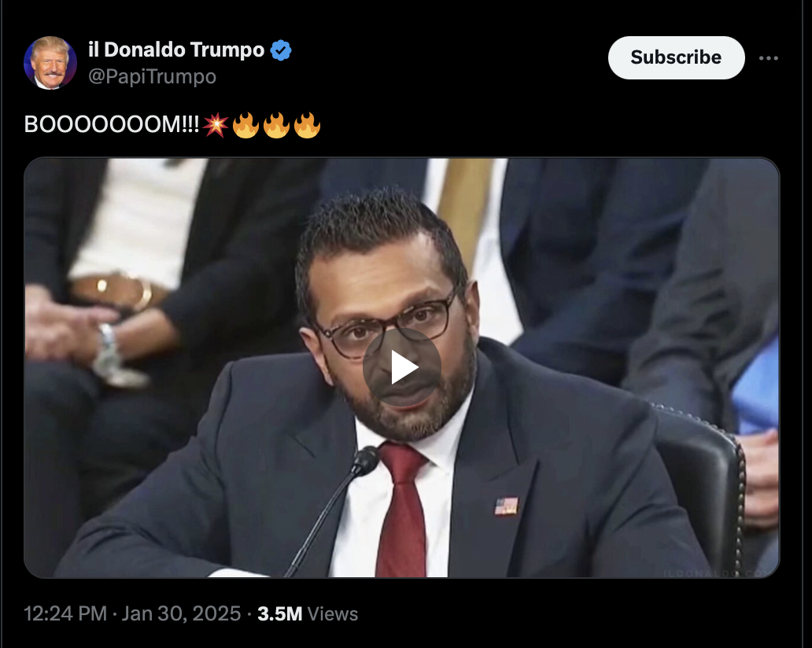Open the three-dot more options menu
Screen dimensions: 812x648
point(769,58)
